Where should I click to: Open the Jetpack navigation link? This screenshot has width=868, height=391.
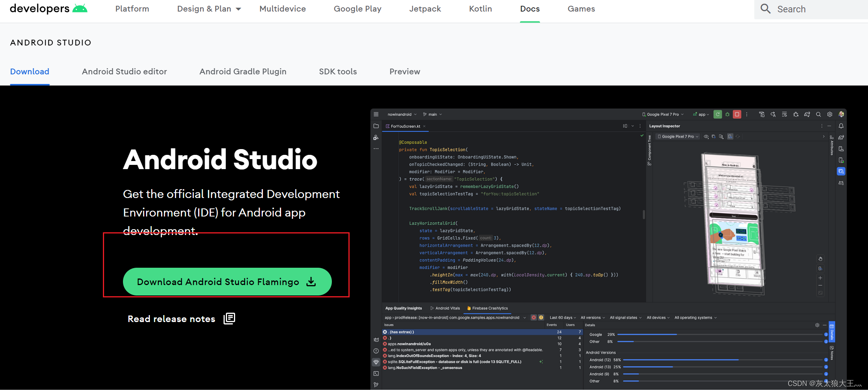[x=425, y=9]
